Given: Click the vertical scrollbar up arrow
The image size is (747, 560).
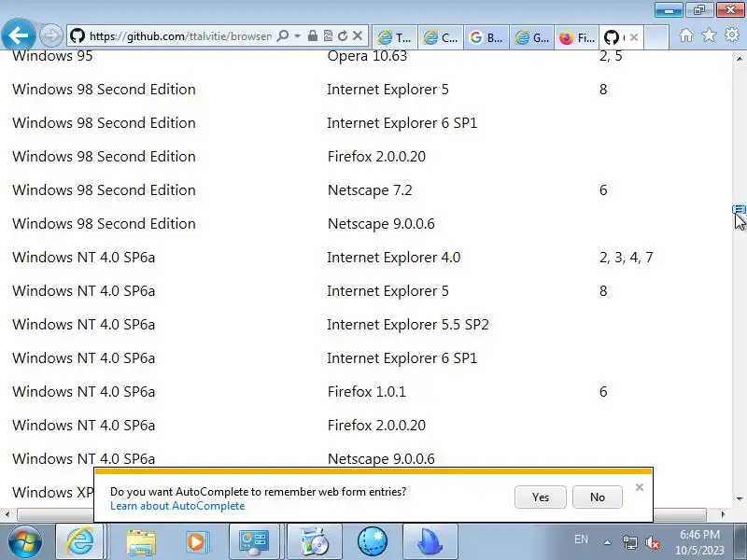Looking at the screenshot, I should point(740,59).
